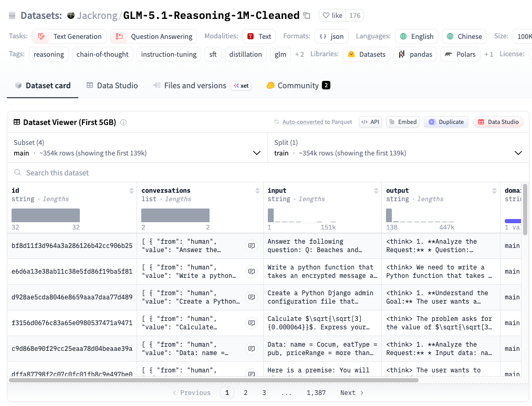Click the xet badge

pos(241,86)
